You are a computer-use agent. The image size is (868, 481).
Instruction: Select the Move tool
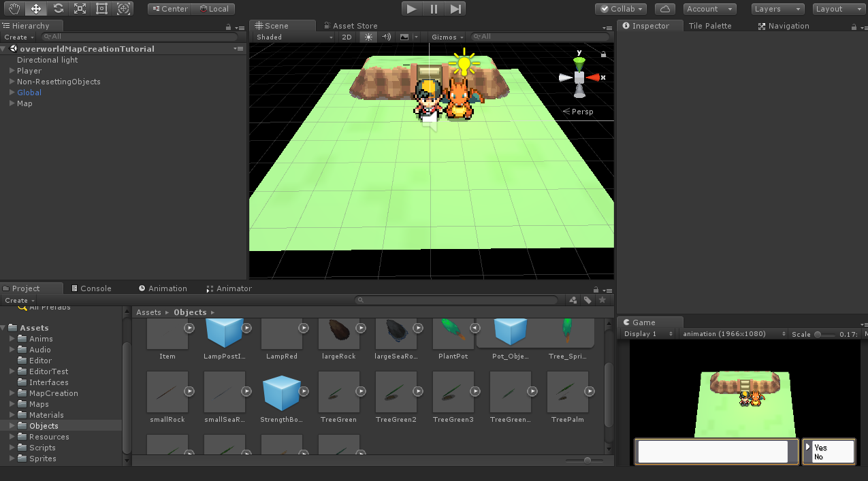point(36,9)
